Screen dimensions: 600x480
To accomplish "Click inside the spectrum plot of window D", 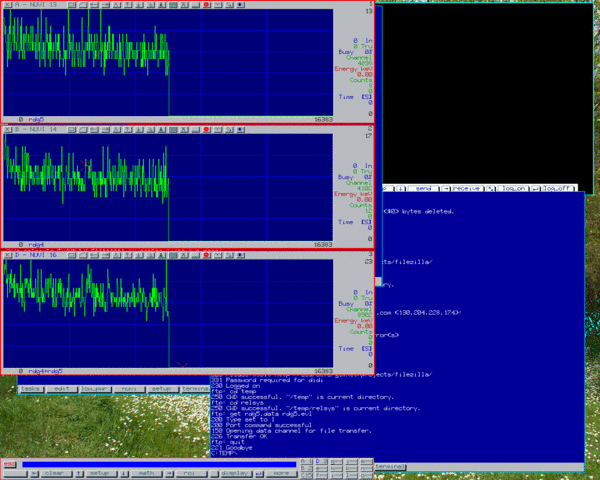I will click(x=168, y=313).
